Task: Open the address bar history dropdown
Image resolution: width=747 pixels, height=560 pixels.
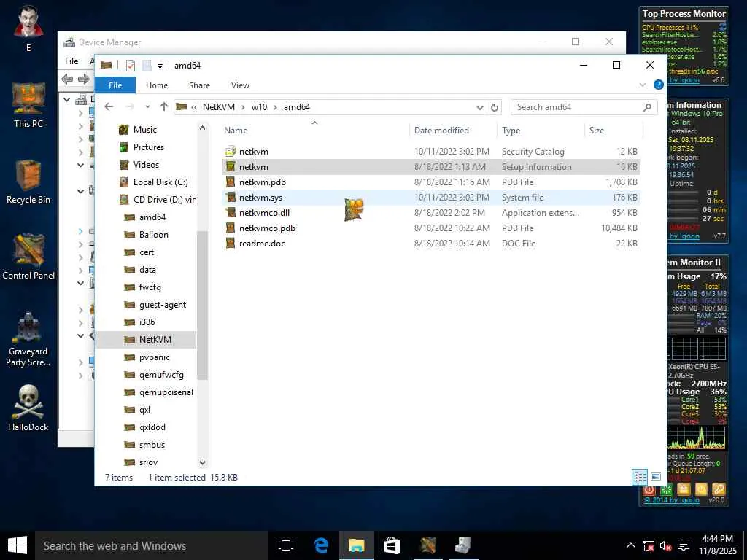Action: coord(480,107)
